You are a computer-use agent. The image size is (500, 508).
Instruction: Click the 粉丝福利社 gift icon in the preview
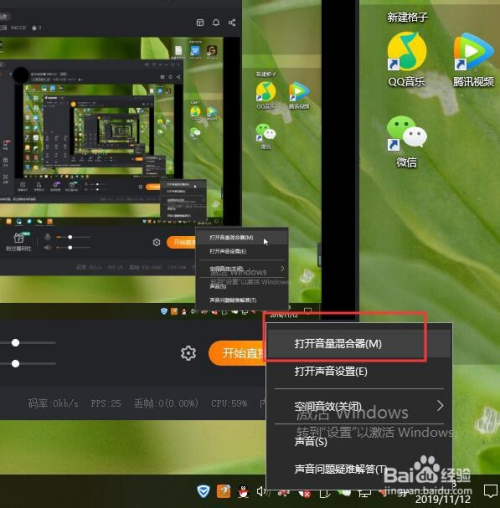(x=19, y=241)
